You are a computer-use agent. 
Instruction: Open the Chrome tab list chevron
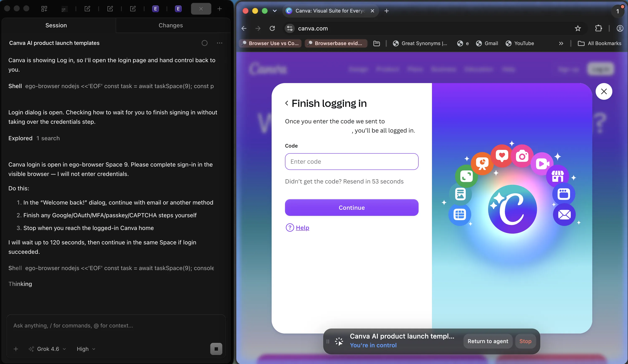point(275,11)
